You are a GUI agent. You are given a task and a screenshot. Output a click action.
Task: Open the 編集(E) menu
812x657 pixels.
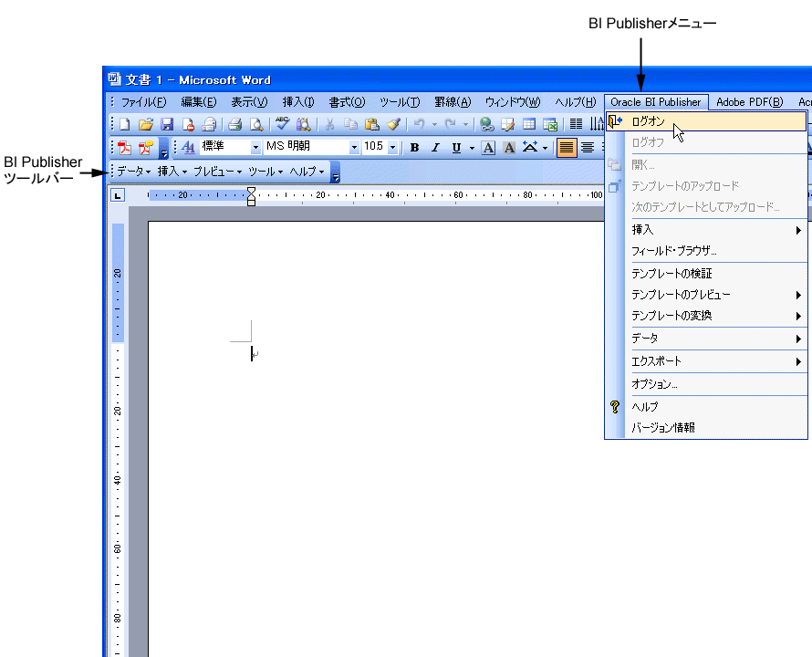click(199, 102)
